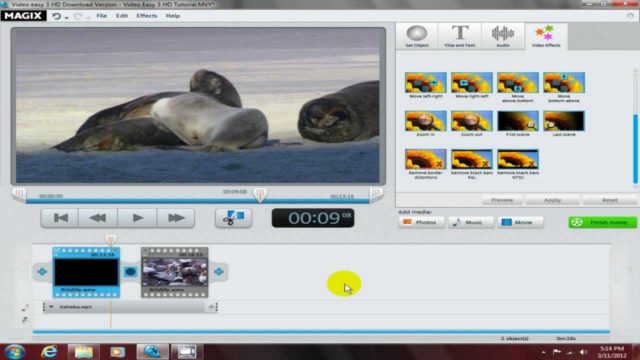
Task: Open the Audio panel with waveform icon
Action: point(503,36)
